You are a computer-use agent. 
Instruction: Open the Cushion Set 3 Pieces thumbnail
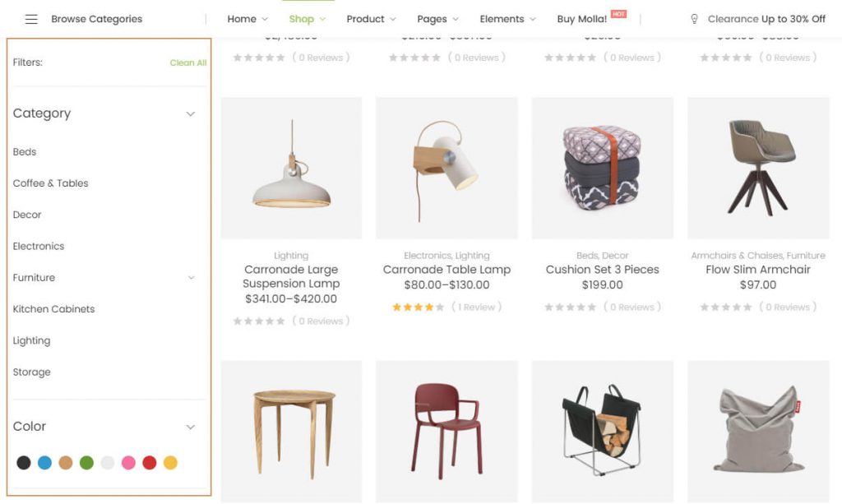pyautogui.click(x=602, y=168)
